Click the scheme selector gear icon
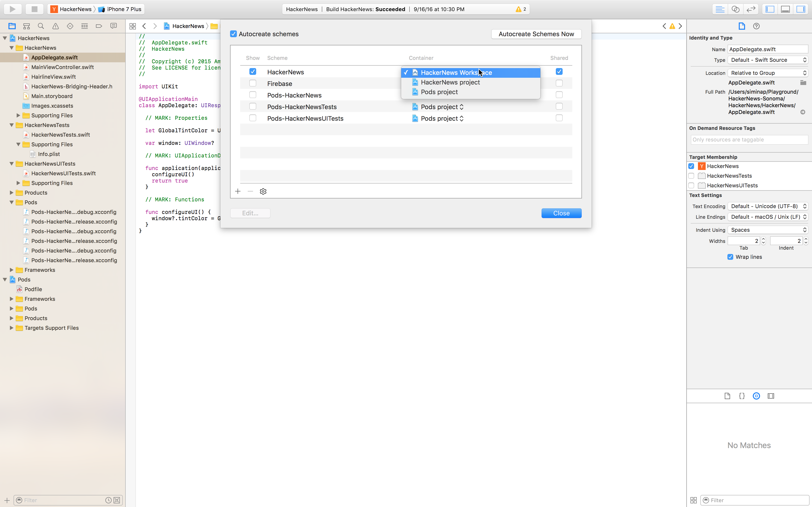 (263, 191)
